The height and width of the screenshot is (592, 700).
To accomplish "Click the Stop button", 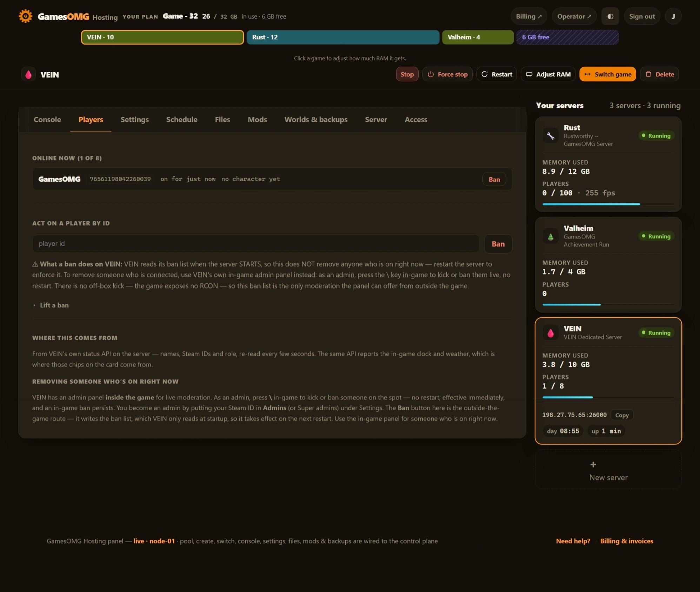I will click(x=407, y=74).
